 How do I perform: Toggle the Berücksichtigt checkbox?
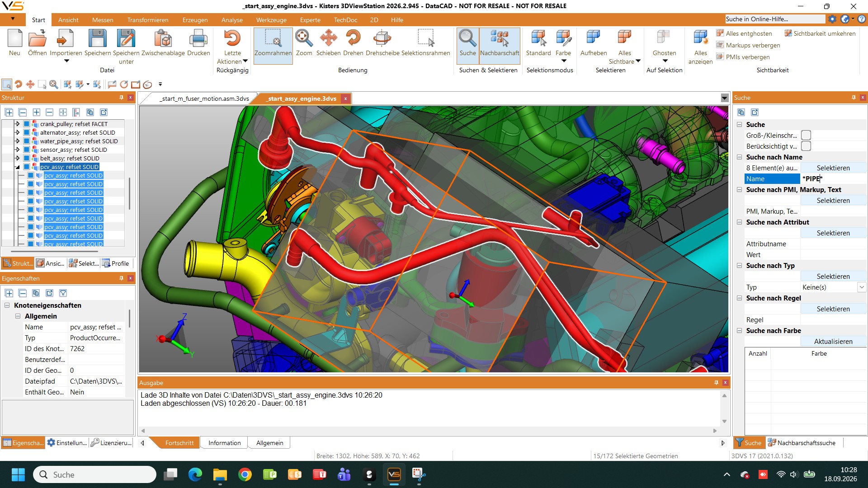(806, 146)
